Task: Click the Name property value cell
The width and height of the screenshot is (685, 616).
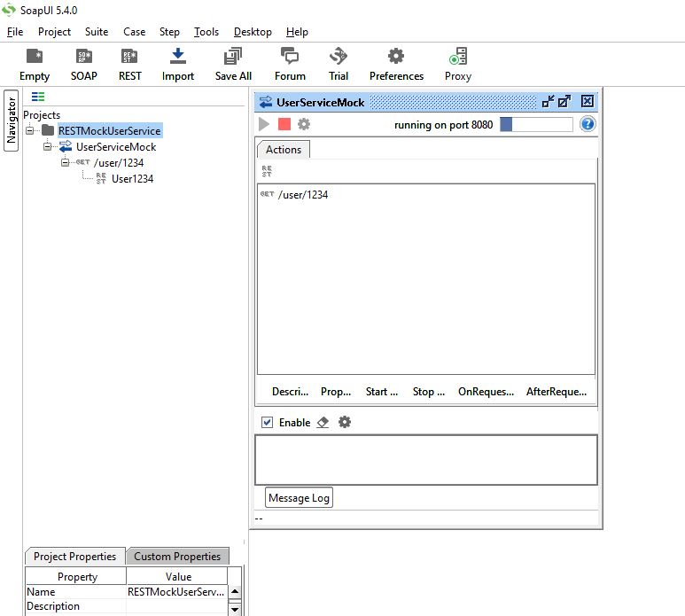Action: tap(176, 592)
